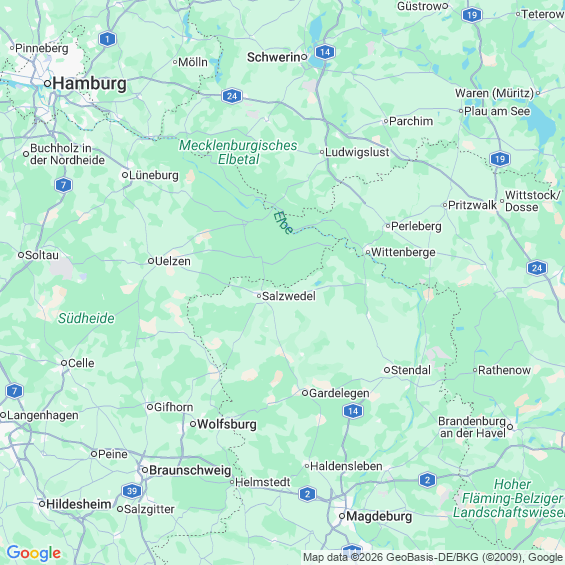
Task: Select the Magdeburg city label
Action: tap(379, 516)
